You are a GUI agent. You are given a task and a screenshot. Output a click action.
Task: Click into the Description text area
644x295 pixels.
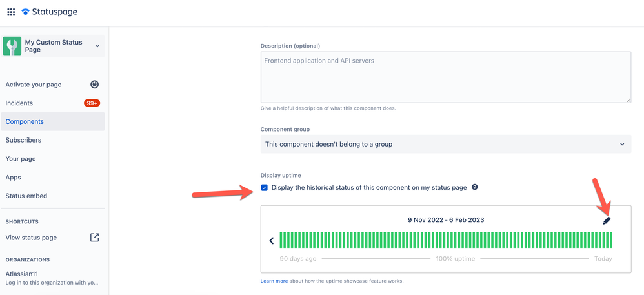point(445,77)
